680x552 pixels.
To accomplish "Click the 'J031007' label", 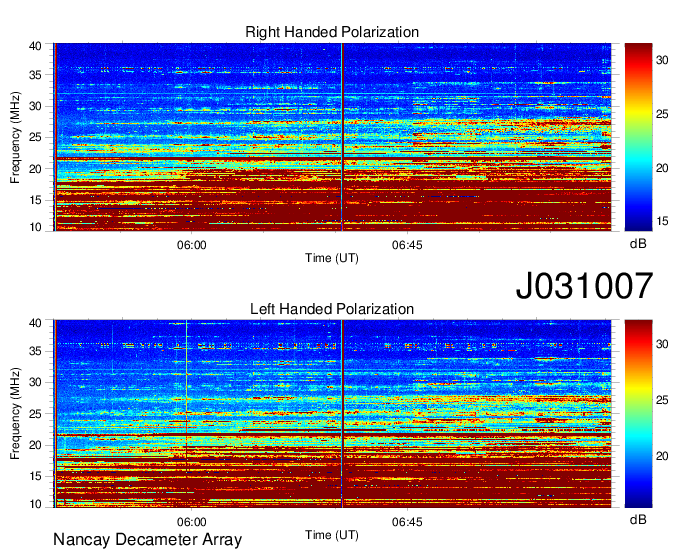I will [x=584, y=285].
